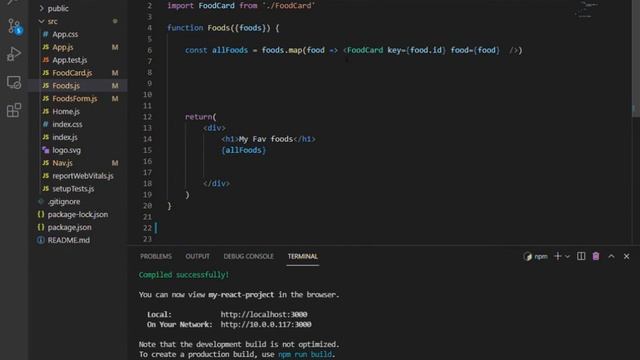Close the terminal panel
This screenshot has width=640, height=360.
point(627,256)
